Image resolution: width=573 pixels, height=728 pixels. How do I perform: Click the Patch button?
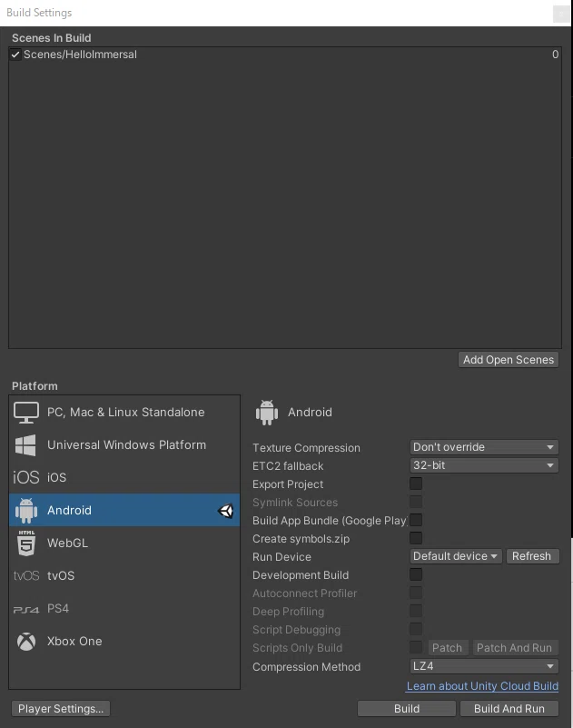(x=448, y=648)
